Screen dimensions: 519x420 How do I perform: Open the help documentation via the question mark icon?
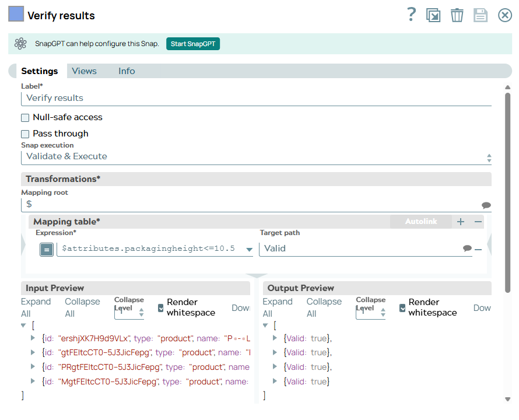[x=411, y=15]
